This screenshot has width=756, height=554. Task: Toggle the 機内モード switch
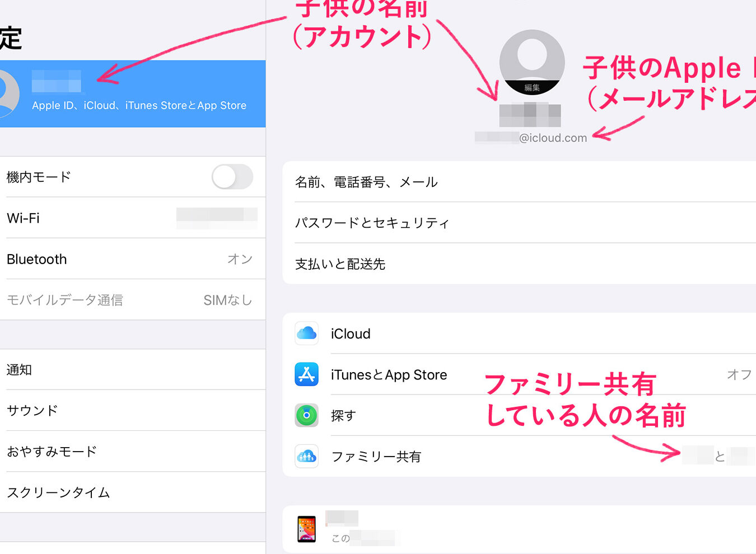[x=232, y=177]
